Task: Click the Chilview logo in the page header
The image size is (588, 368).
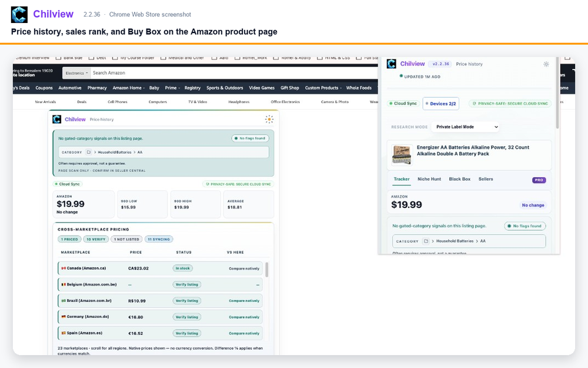Action: pyautogui.click(x=19, y=15)
